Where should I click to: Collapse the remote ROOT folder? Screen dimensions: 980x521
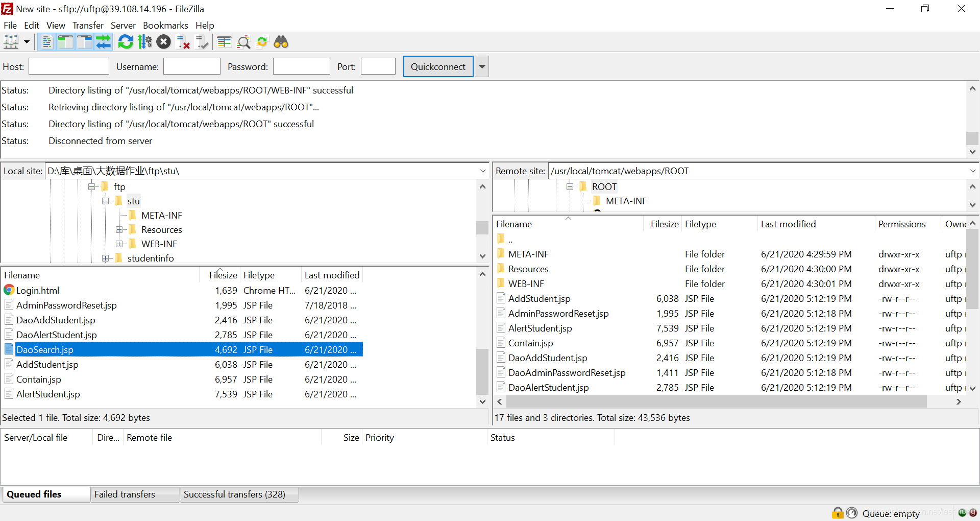(570, 186)
